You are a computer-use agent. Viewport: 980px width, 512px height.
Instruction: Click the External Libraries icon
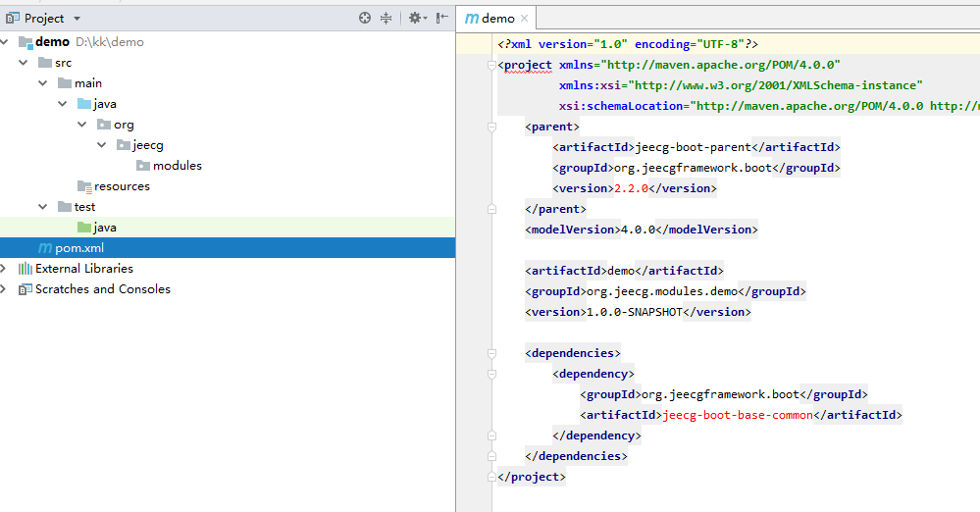tap(25, 269)
